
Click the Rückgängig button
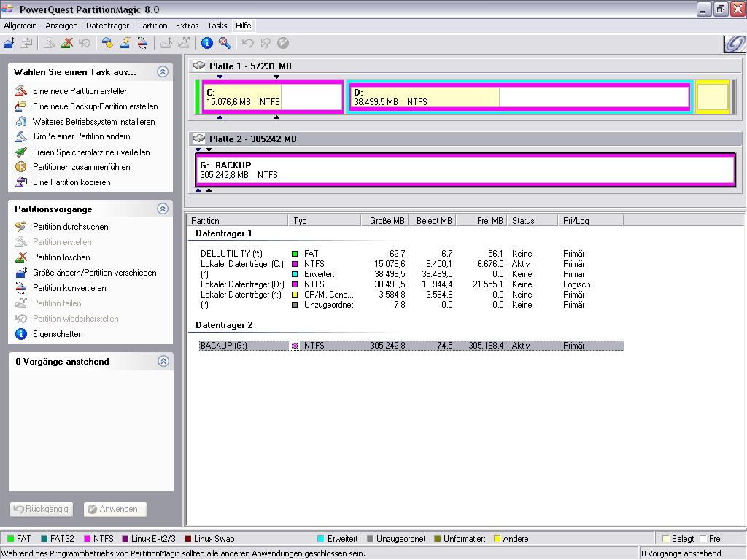[42, 509]
